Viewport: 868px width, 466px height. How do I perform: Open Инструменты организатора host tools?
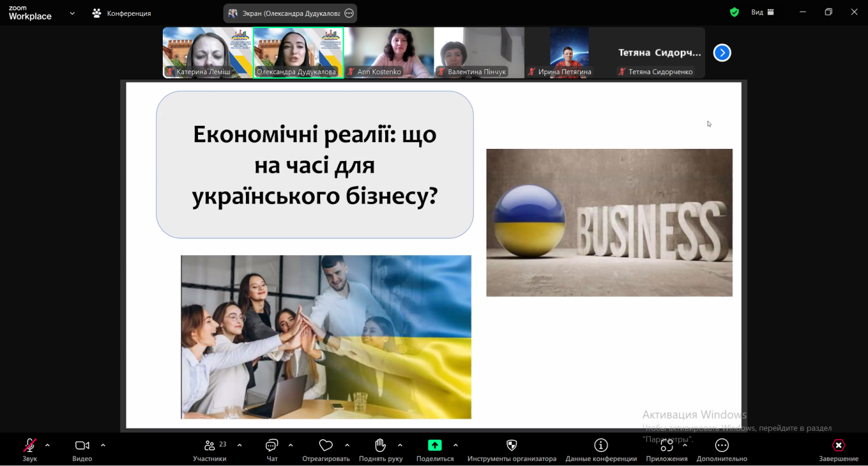511,446
